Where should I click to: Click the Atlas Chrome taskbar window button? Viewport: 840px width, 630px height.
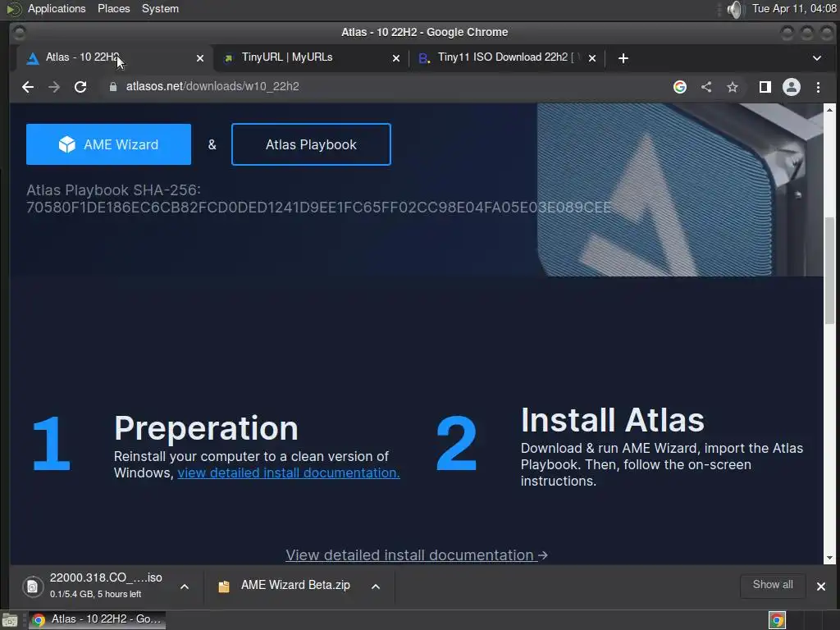[97, 619]
